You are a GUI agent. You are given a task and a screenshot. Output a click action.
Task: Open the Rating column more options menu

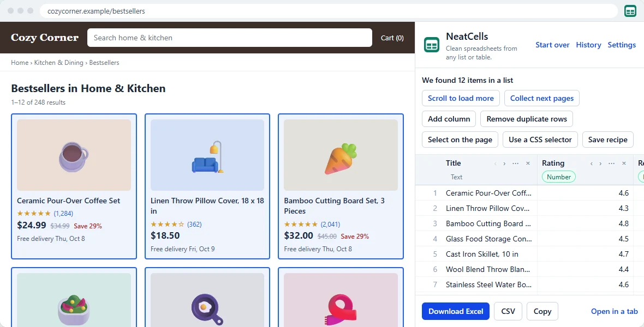click(612, 163)
